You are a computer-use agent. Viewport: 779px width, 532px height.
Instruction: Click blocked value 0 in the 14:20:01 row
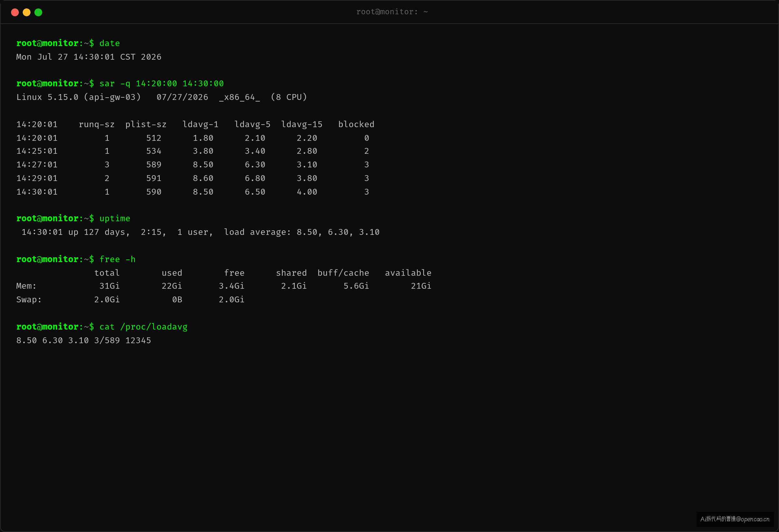coord(367,138)
